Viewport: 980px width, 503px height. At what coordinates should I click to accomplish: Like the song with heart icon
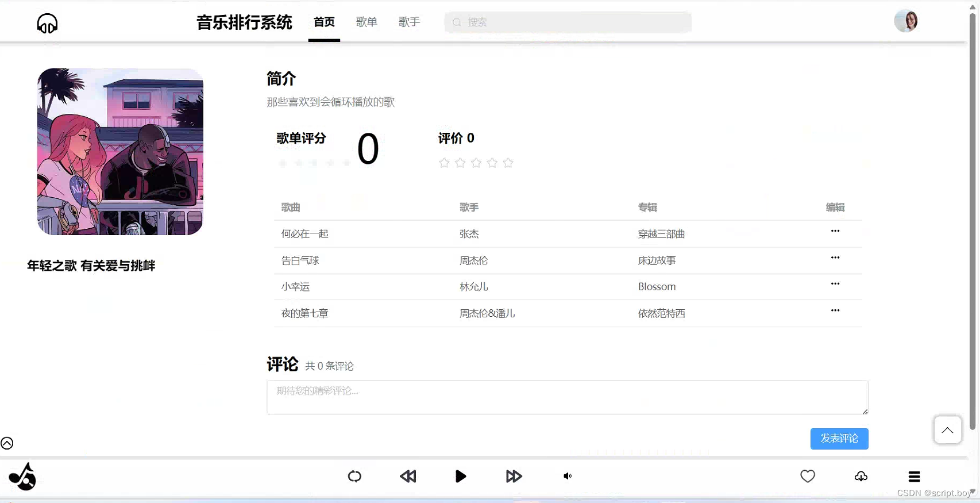click(x=808, y=476)
